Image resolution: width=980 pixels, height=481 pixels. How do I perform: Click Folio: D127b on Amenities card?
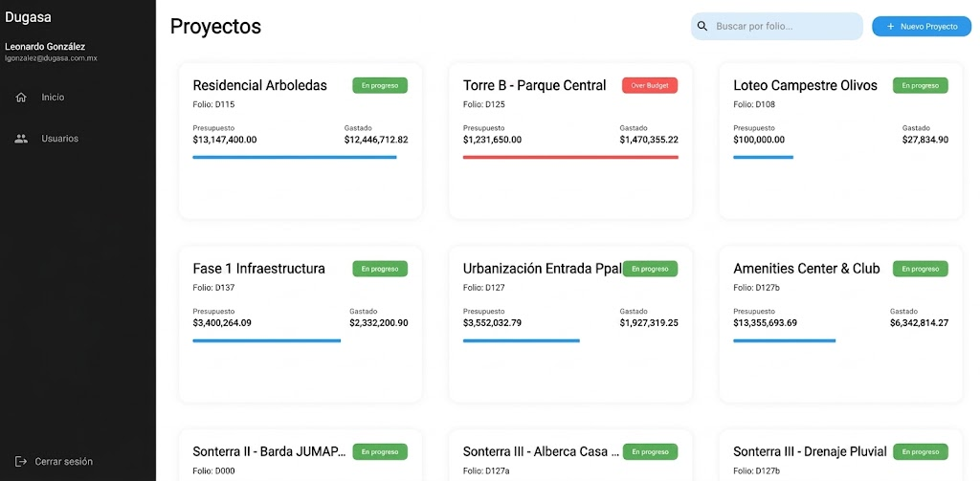pyautogui.click(x=756, y=288)
